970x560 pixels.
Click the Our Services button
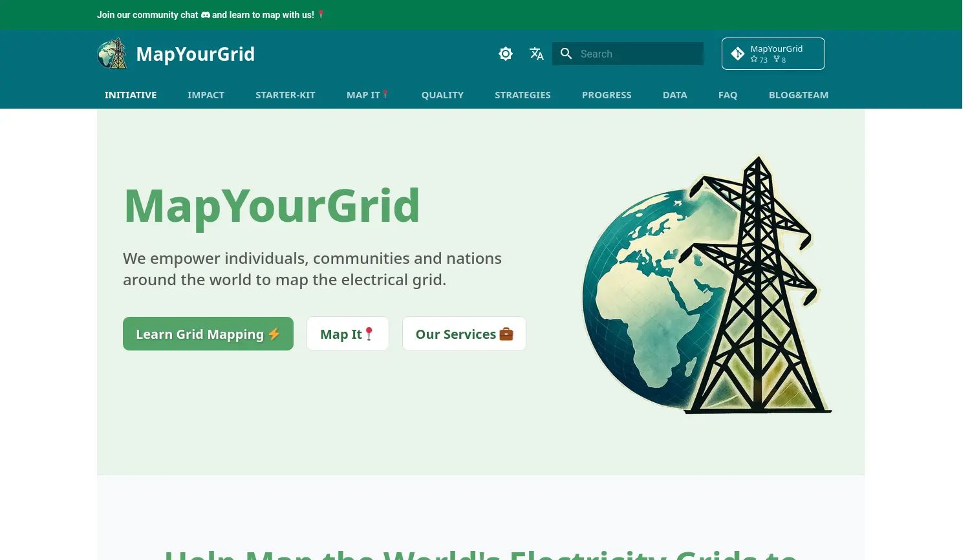tap(464, 334)
